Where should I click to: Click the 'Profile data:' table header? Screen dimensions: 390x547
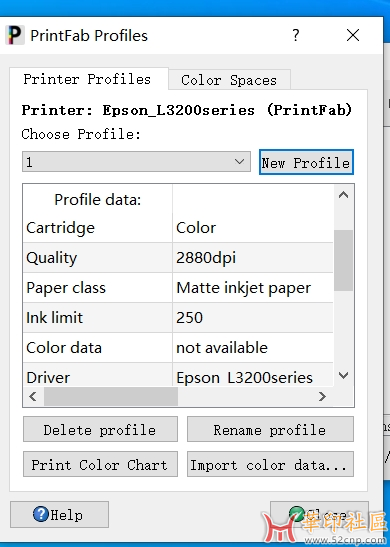pos(98,200)
